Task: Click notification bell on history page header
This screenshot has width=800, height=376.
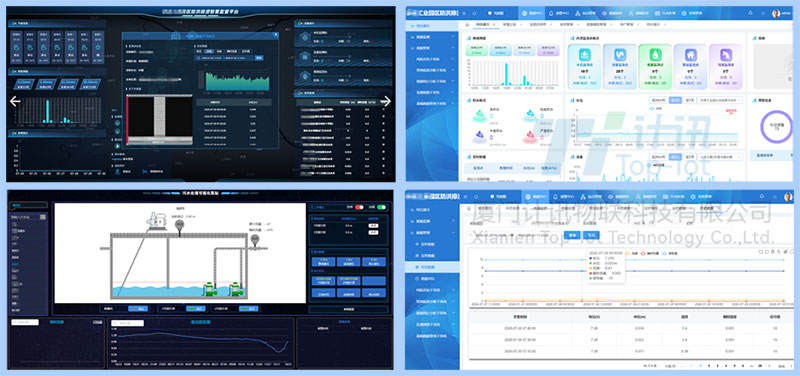Action: (762, 196)
